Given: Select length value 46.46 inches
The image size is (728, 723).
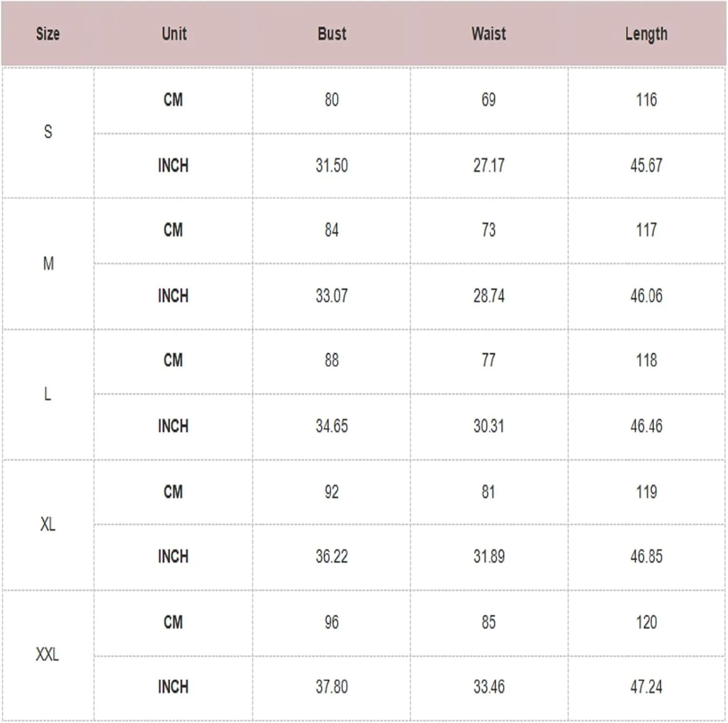Looking at the screenshot, I should (646, 426).
